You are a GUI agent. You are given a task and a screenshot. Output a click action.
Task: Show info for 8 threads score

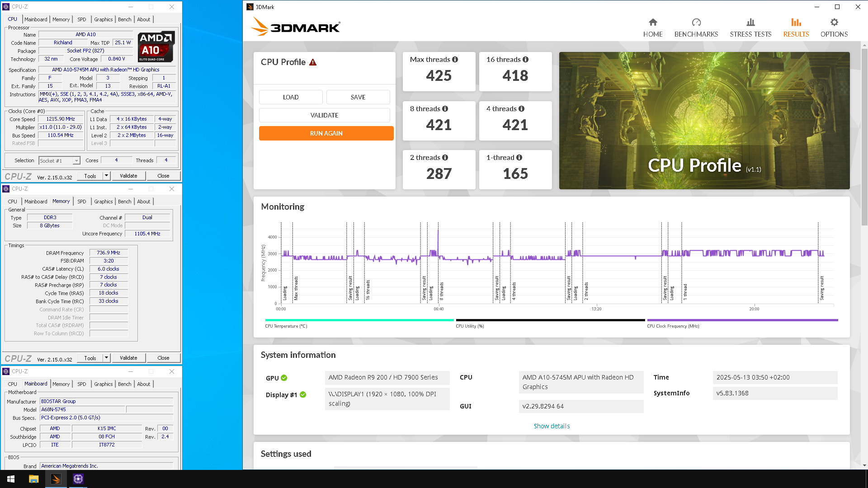(445, 109)
